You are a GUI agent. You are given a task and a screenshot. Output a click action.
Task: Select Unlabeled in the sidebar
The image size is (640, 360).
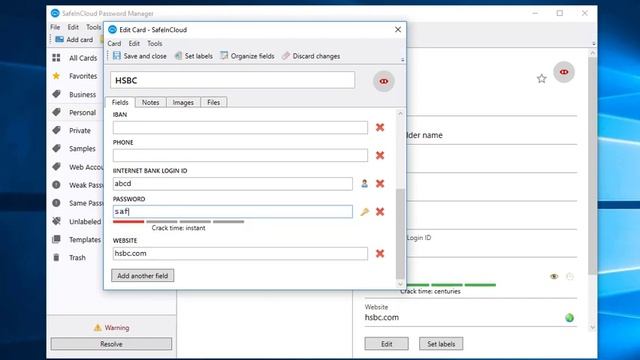pos(85,221)
